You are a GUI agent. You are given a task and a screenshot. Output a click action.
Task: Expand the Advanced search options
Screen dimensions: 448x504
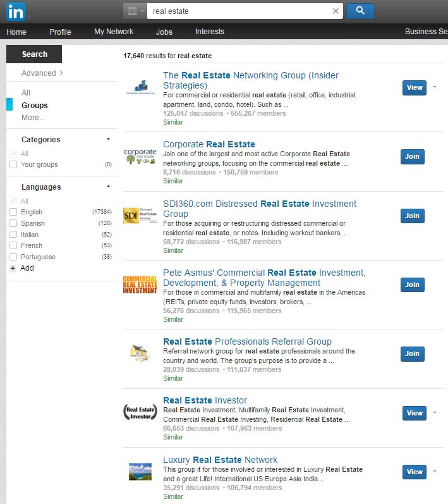click(42, 73)
